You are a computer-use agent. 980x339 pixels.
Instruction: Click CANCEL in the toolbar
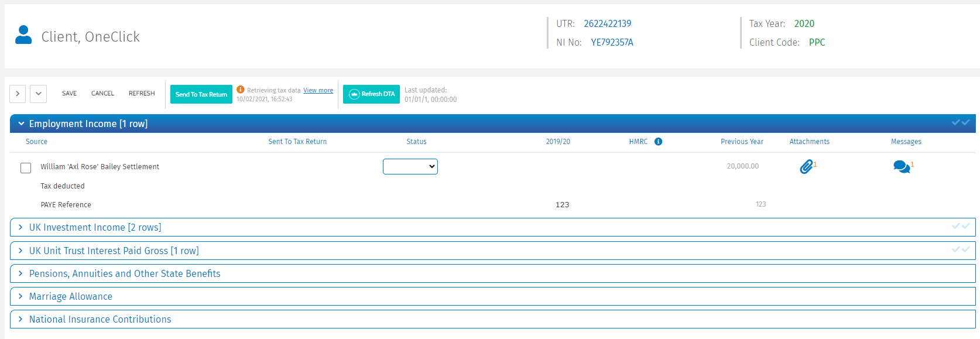point(102,94)
